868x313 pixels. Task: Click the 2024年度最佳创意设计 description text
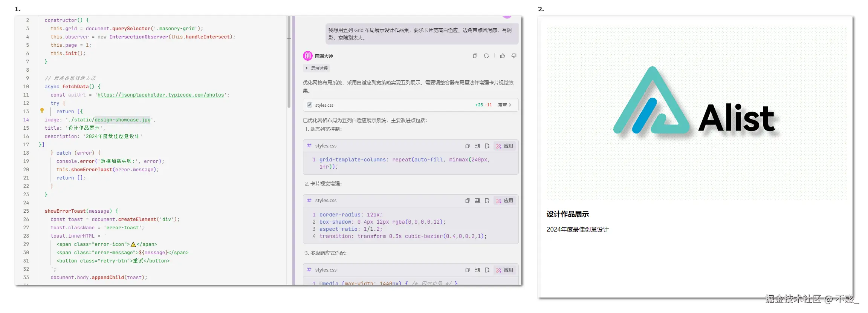tap(578, 230)
